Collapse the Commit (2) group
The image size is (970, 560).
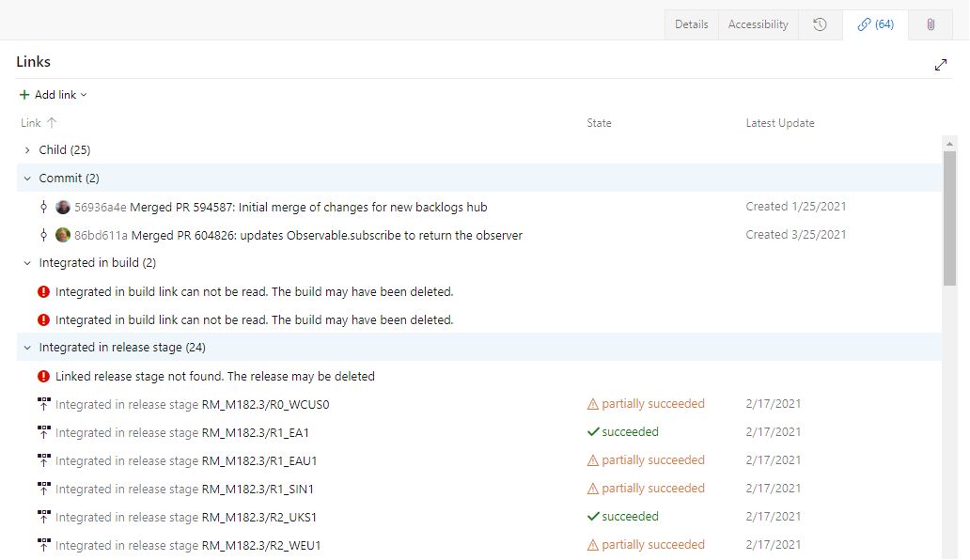pos(26,178)
